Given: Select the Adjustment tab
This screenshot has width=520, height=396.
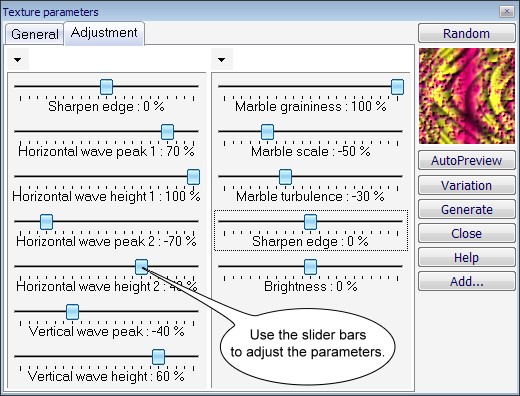Looking at the screenshot, I should 104,33.
